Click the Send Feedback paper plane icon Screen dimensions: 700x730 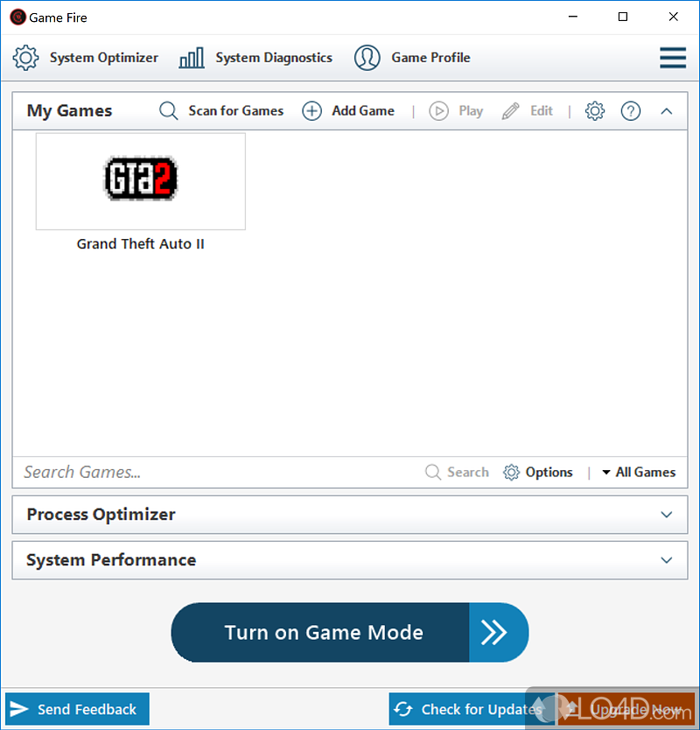[x=19, y=709]
